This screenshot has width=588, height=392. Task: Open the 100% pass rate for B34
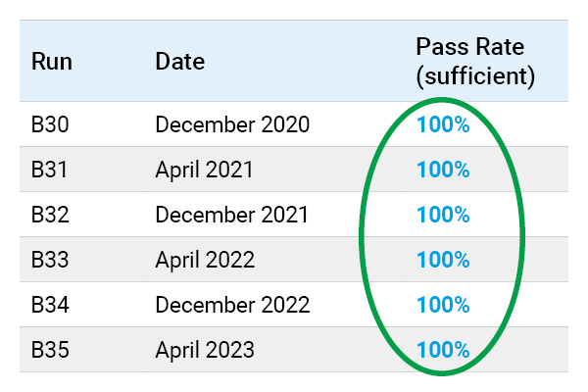(443, 305)
